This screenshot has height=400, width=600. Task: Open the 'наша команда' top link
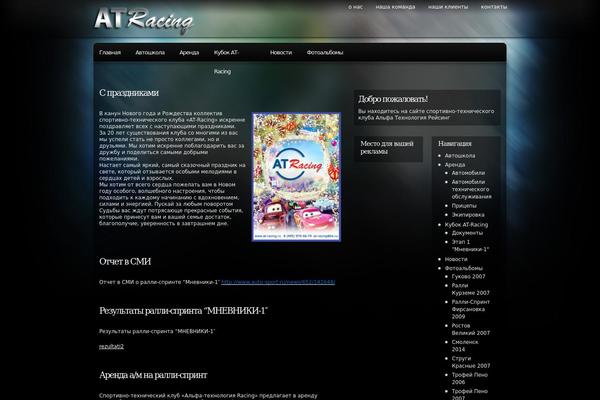(x=395, y=7)
